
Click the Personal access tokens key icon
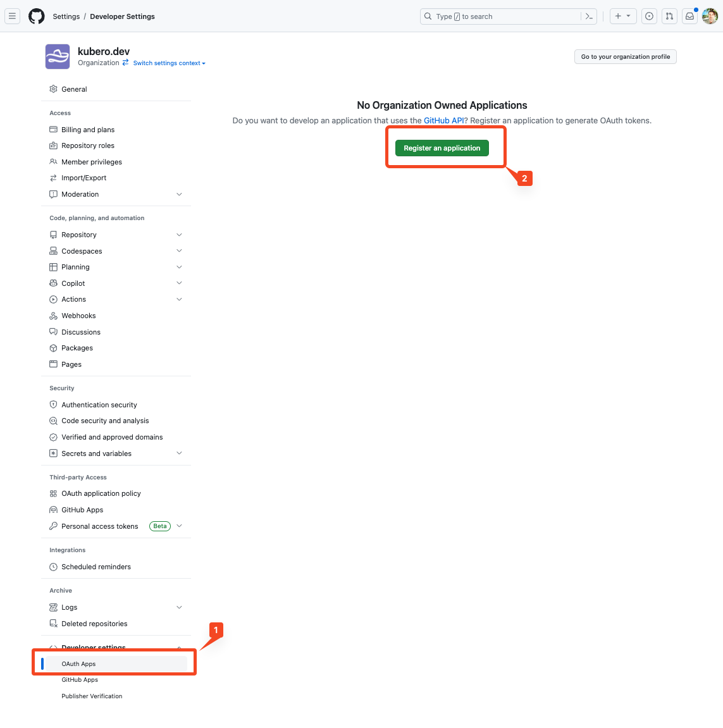point(53,526)
